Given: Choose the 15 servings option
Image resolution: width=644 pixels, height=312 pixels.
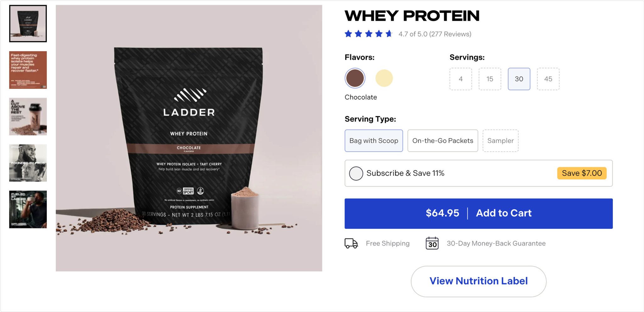Looking at the screenshot, I should pos(490,79).
